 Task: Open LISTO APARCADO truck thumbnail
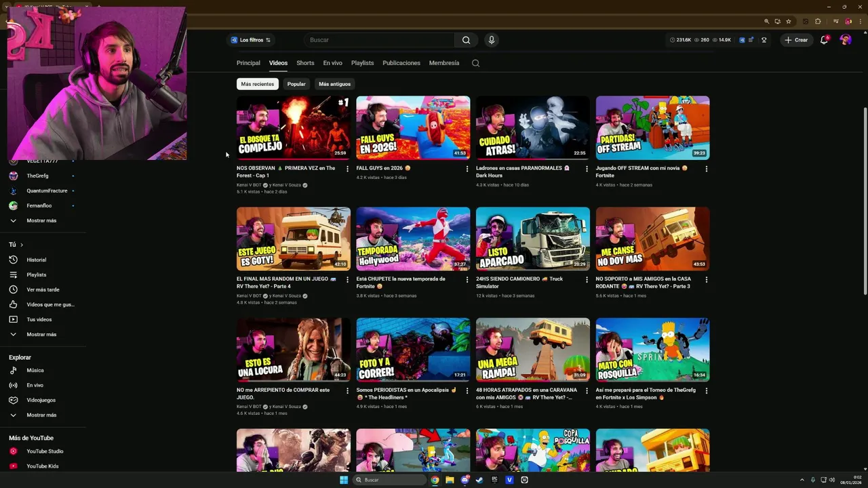coord(533,239)
